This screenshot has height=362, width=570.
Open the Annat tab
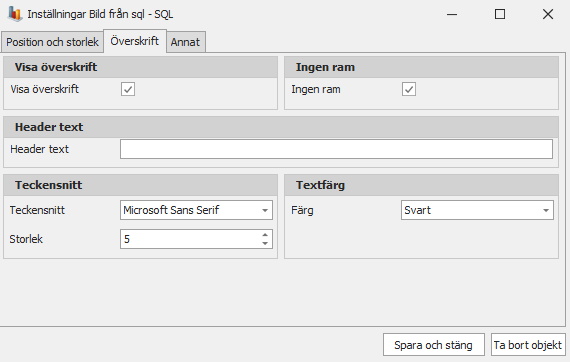click(x=185, y=42)
